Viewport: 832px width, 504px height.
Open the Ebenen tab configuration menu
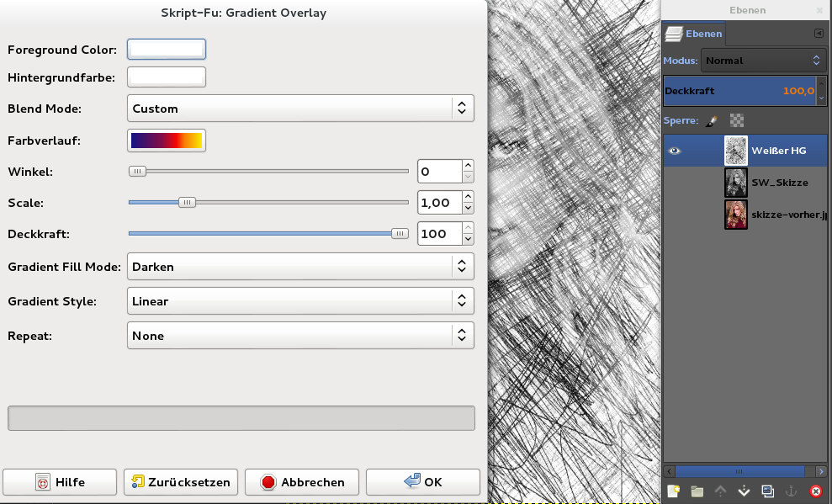819,34
